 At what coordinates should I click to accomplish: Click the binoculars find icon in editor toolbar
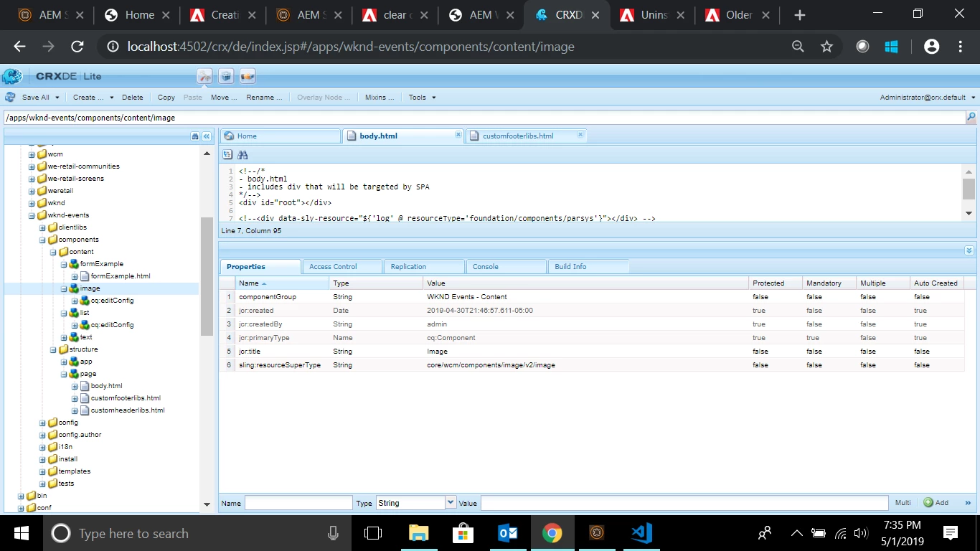(x=242, y=154)
